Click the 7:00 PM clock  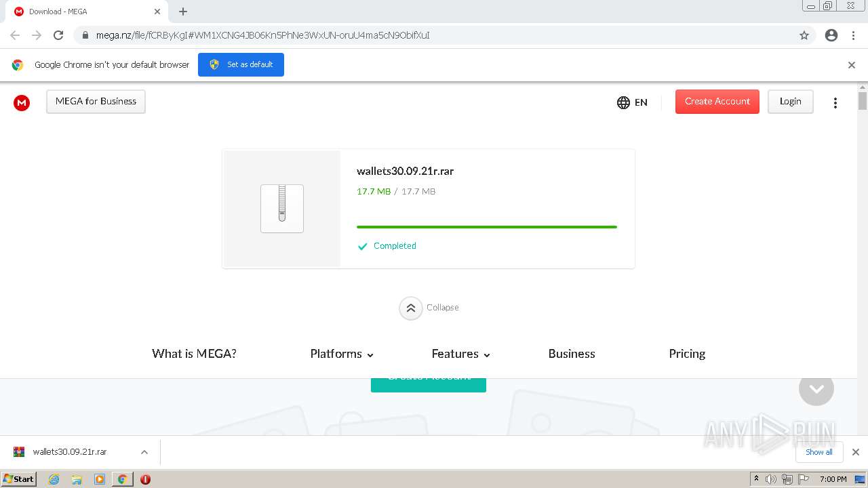click(833, 479)
